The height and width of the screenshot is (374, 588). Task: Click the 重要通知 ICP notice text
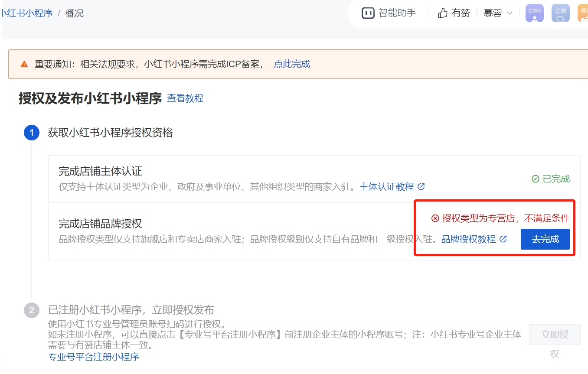(x=150, y=64)
